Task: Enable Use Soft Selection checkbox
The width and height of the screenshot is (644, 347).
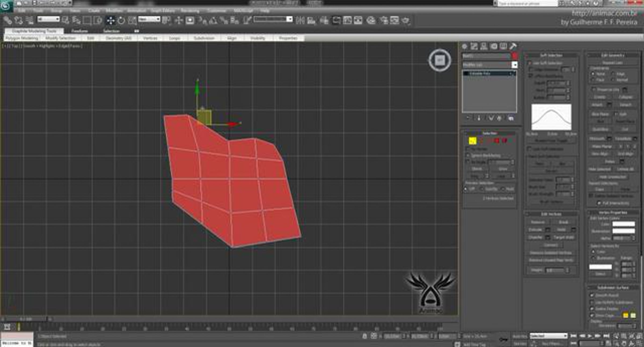Action: tap(530, 63)
